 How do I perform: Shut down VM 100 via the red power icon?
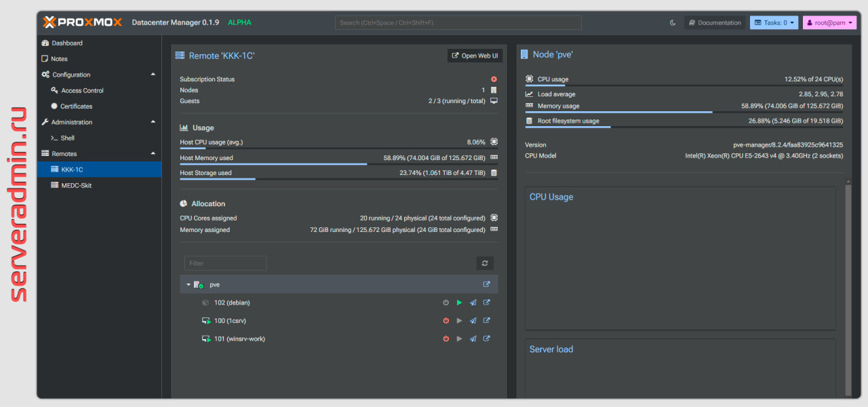[x=446, y=320]
